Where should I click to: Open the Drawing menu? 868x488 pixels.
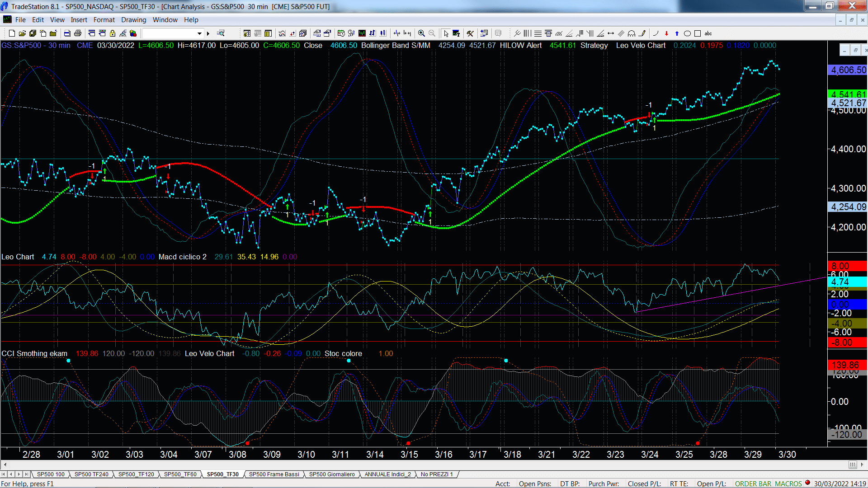[x=133, y=20]
